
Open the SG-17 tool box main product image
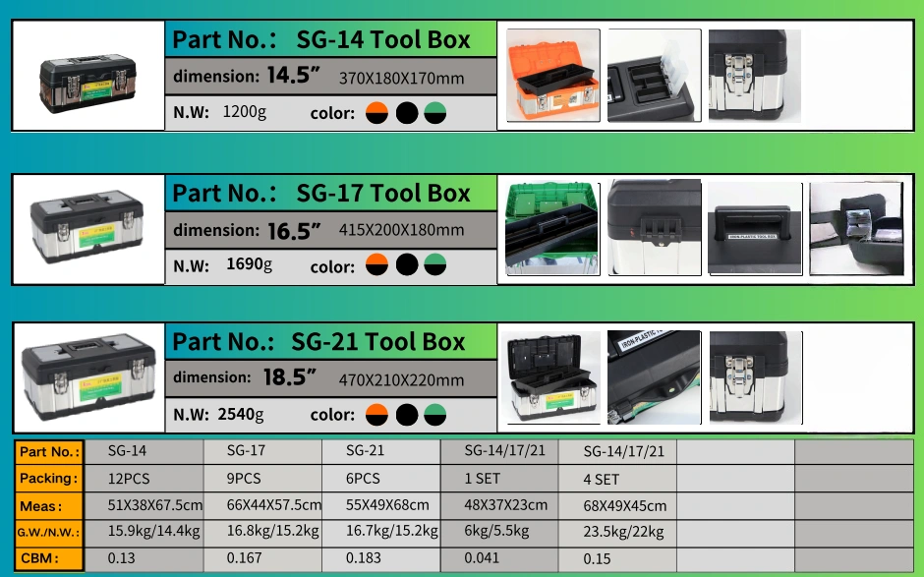(x=87, y=227)
